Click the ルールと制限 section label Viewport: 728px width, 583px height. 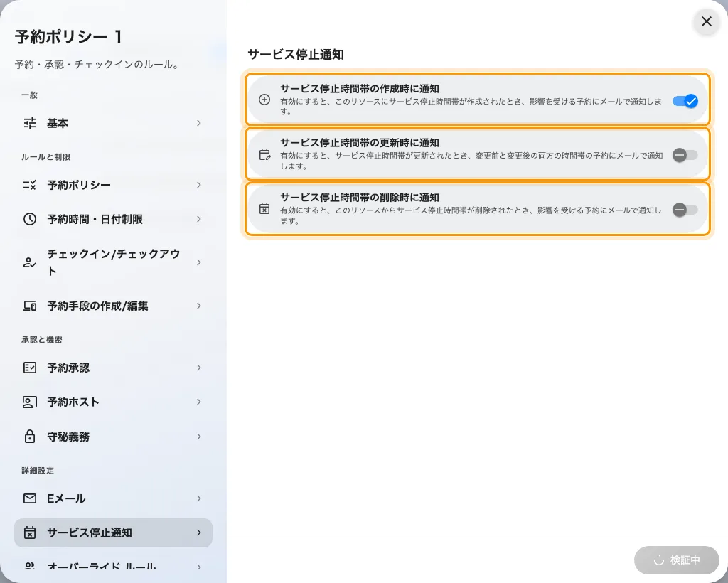point(46,157)
